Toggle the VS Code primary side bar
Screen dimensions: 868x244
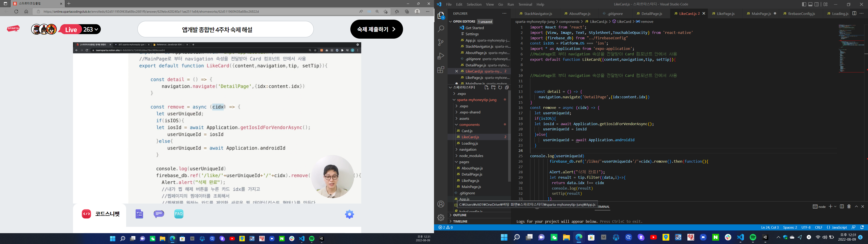coord(804,4)
